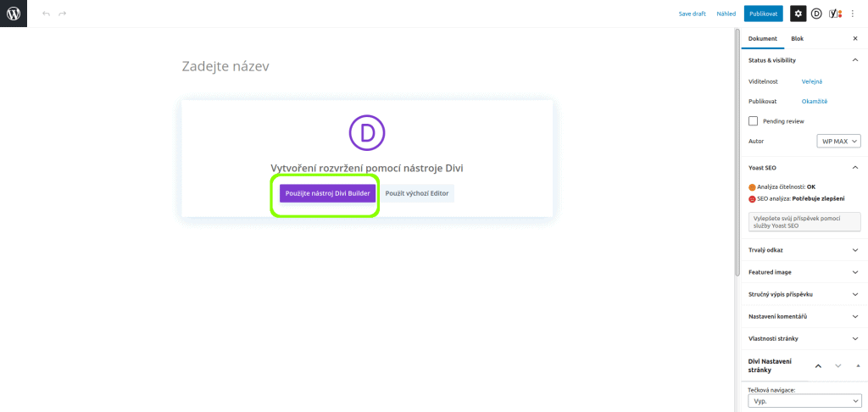
Task: Click the red SEO analysis face icon
Action: [752, 198]
